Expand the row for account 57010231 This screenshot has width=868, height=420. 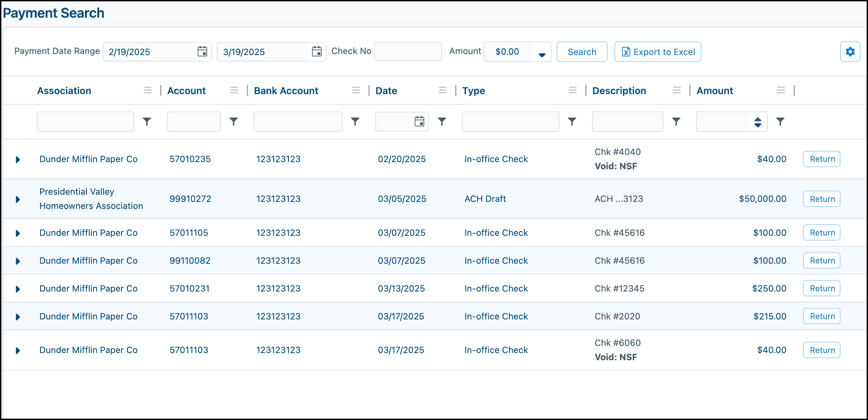[18, 289]
